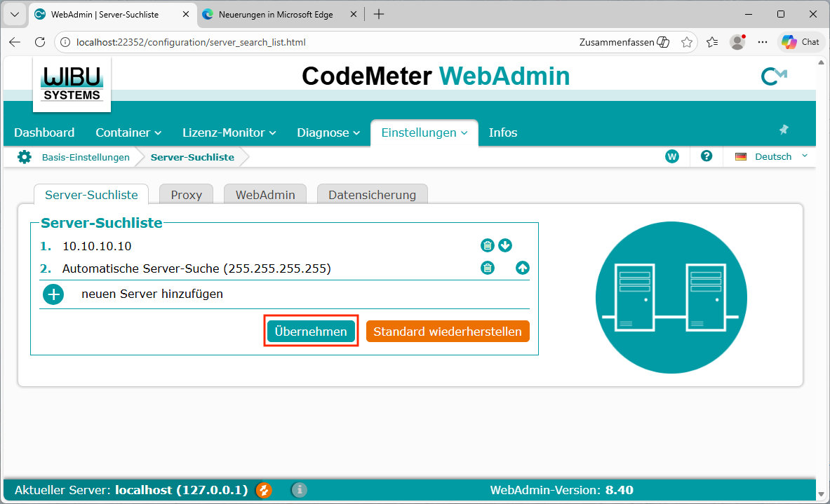Open the Deutsch language selector

click(x=772, y=157)
